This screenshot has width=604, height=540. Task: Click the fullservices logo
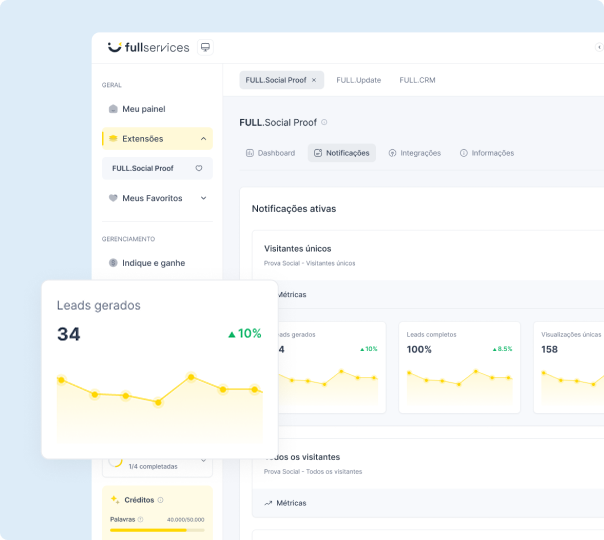[148, 47]
